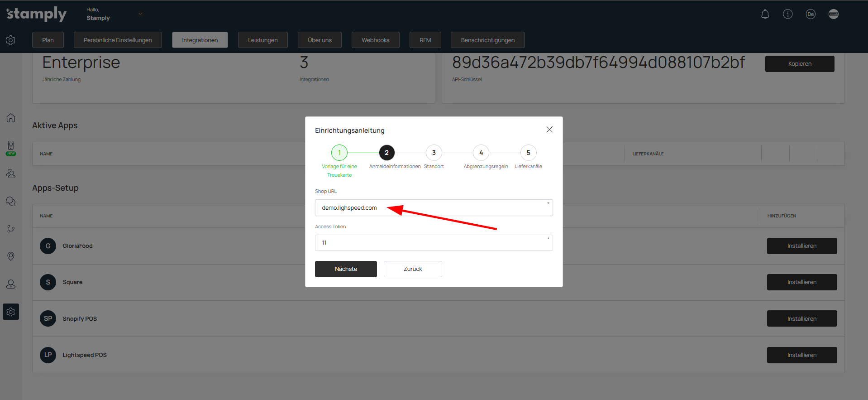The height and width of the screenshot is (400, 868).
Task: Go to home via sidebar icon
Action: point(11,118)
